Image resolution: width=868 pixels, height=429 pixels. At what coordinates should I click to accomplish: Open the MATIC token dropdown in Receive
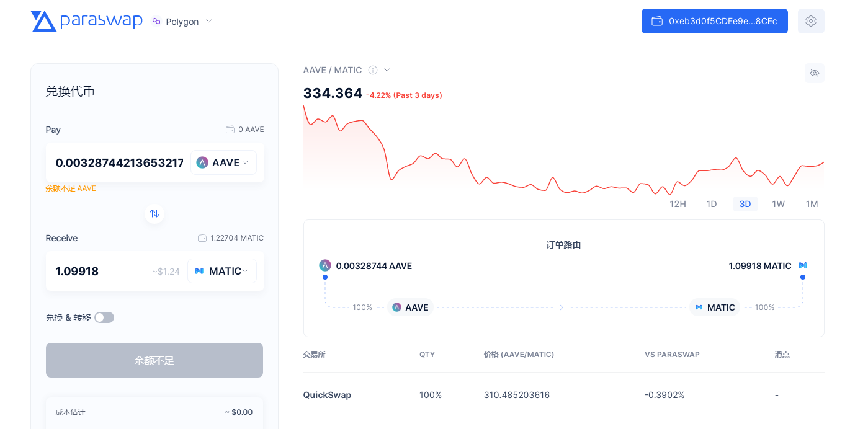coord(222,271)
